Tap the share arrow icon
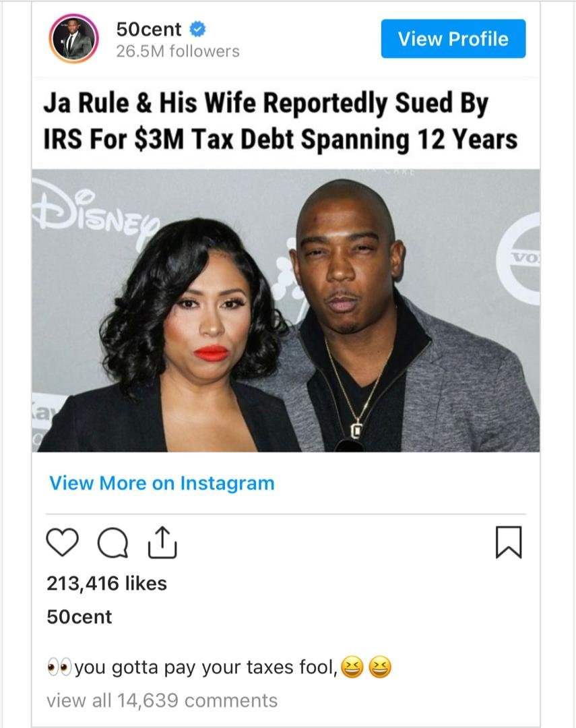Screen dimensions: 576x728 point(162,542)
